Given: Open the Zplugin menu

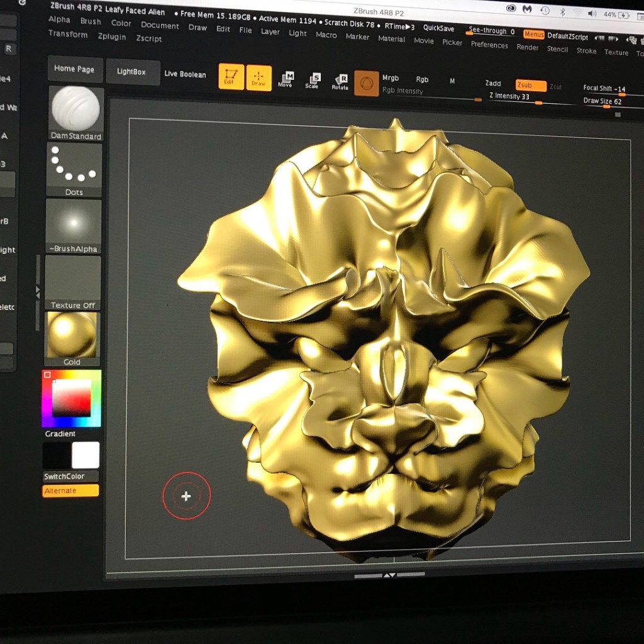Looking at the screenshot, I should [x=112, y=37].
